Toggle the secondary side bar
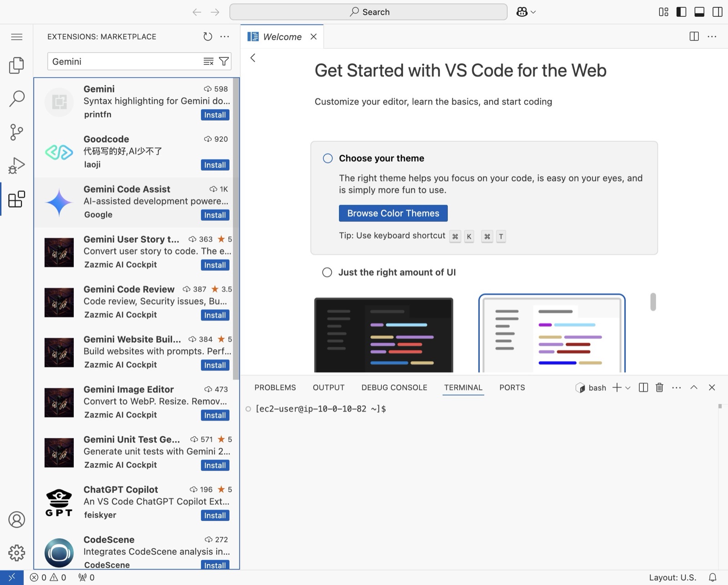Viewport: 728px width, 585px height. [718, 12]
